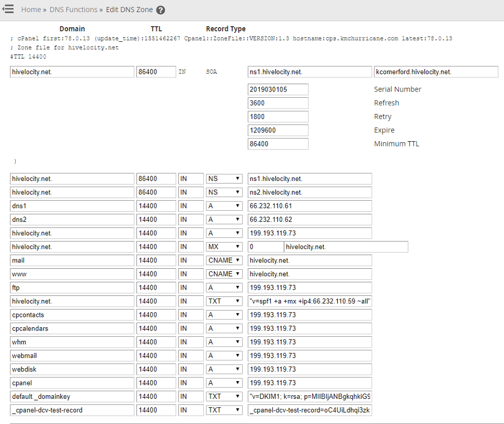Click the Serial Number input field

pos(278,89)
